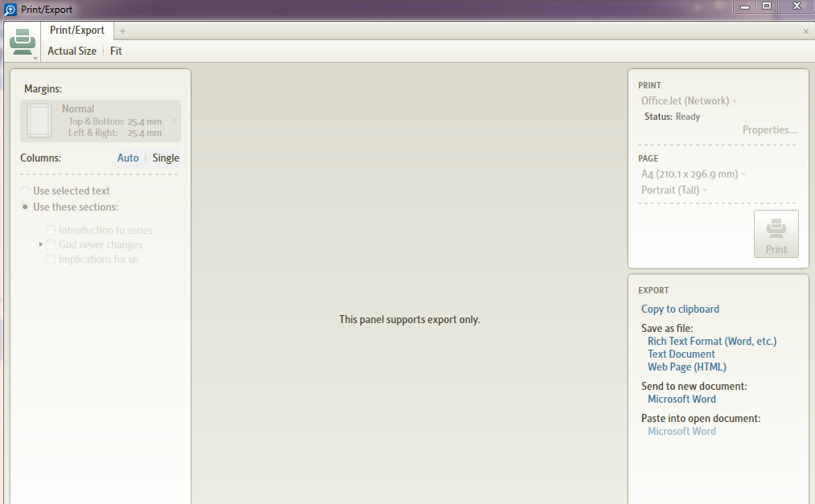Select Use these sections radio button
Image resolution: width=815 pixels, height=504 pixels.
click(x=25, y=207)
